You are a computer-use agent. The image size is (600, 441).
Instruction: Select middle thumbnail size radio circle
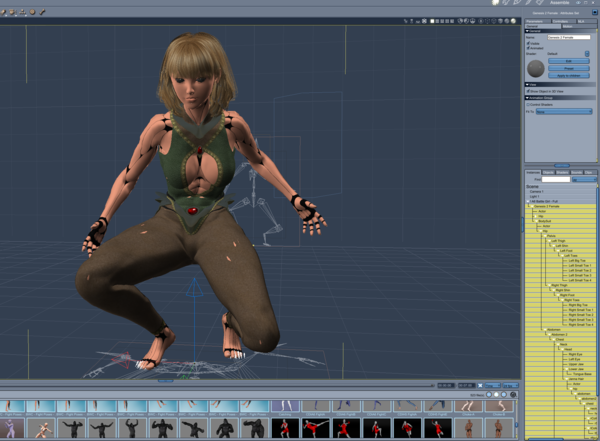[496, 394]
